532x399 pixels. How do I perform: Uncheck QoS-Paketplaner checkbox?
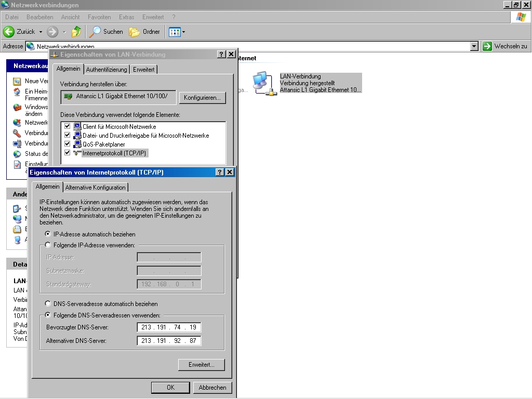[67, 144]
